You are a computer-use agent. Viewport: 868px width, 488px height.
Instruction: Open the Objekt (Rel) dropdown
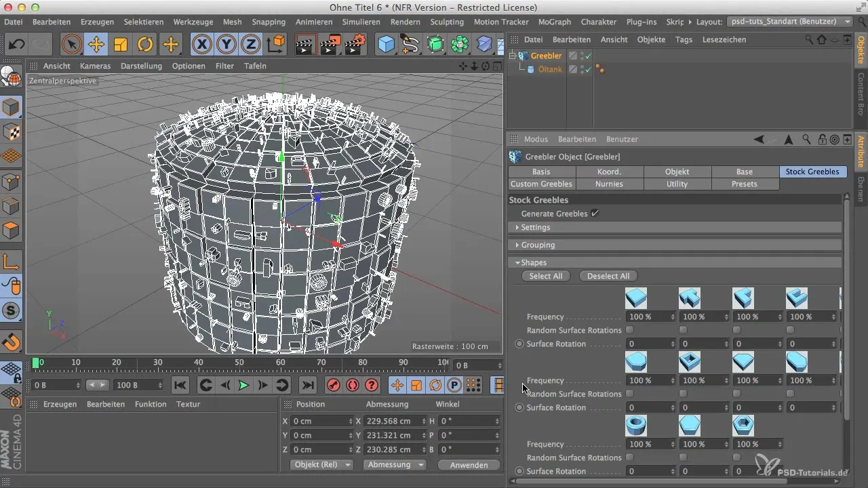321,464
